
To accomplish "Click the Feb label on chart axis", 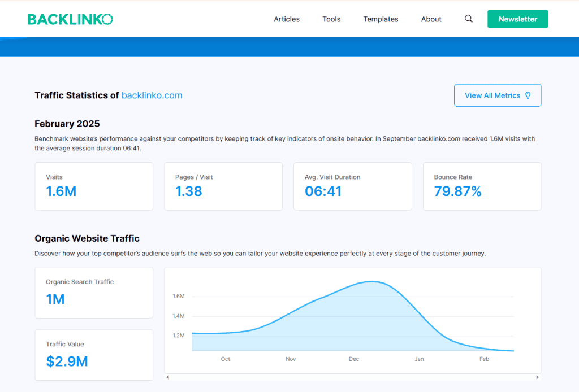I will pos(484,359).
